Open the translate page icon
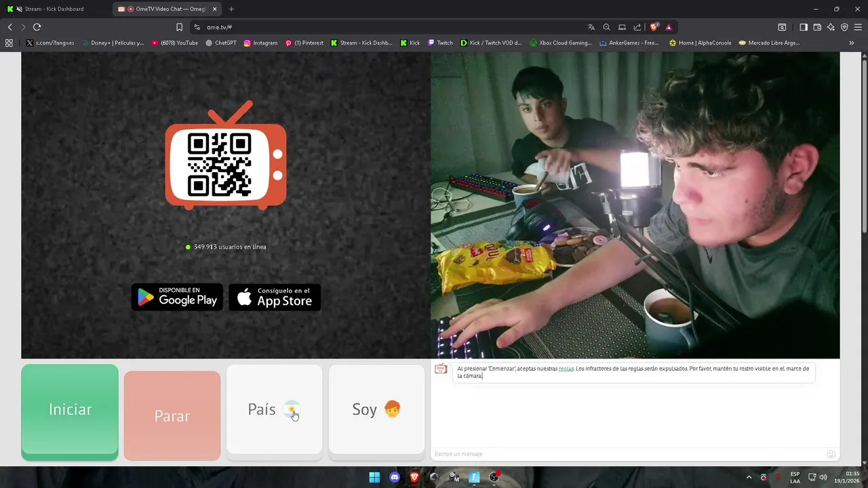 coord(591,27)
